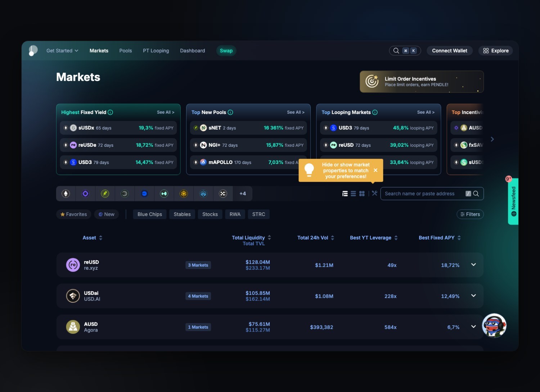Open the Newsfeed side tab

(513, 201)
